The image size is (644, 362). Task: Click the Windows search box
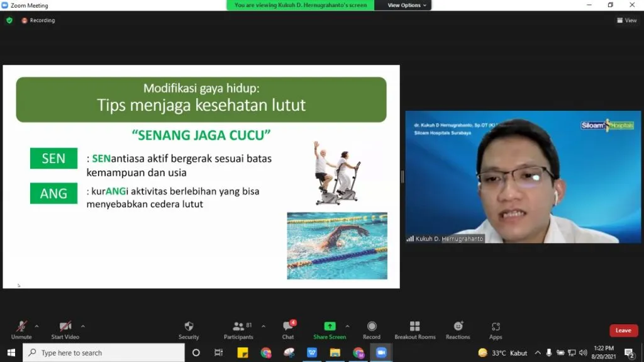point(104,353)
